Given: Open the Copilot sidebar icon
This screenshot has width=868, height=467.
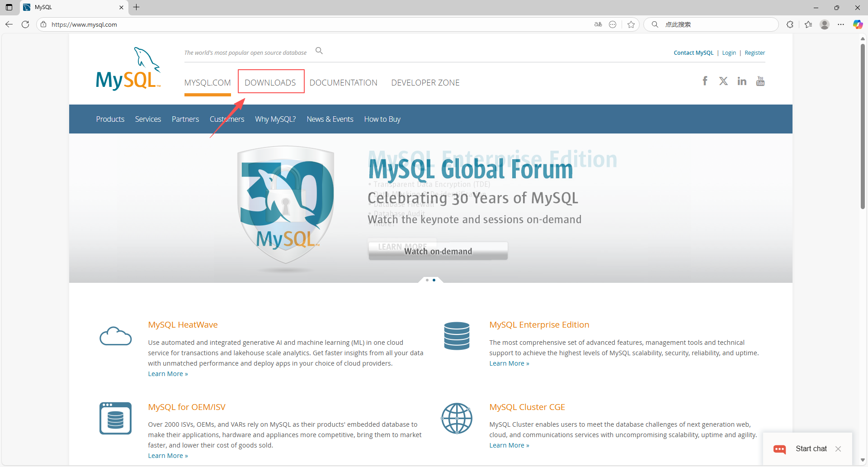Looking at the screenshot, I should [858, 24].
